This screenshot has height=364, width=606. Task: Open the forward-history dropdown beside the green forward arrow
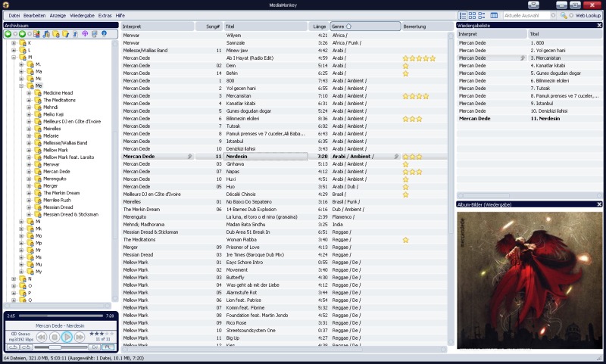point(30,34)
